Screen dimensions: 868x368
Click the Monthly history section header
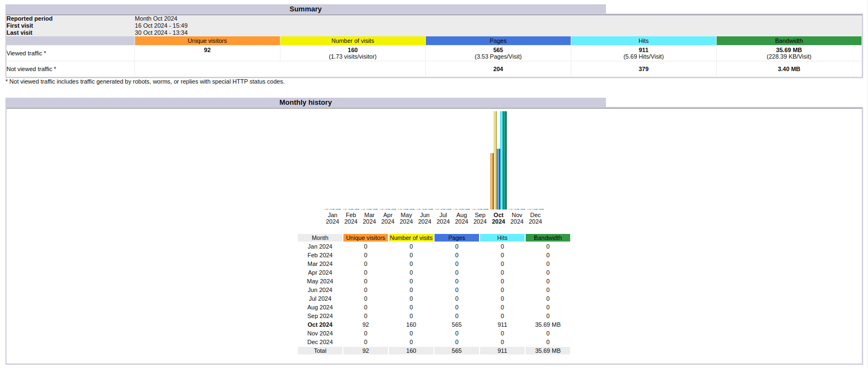(x=305, y=103)
